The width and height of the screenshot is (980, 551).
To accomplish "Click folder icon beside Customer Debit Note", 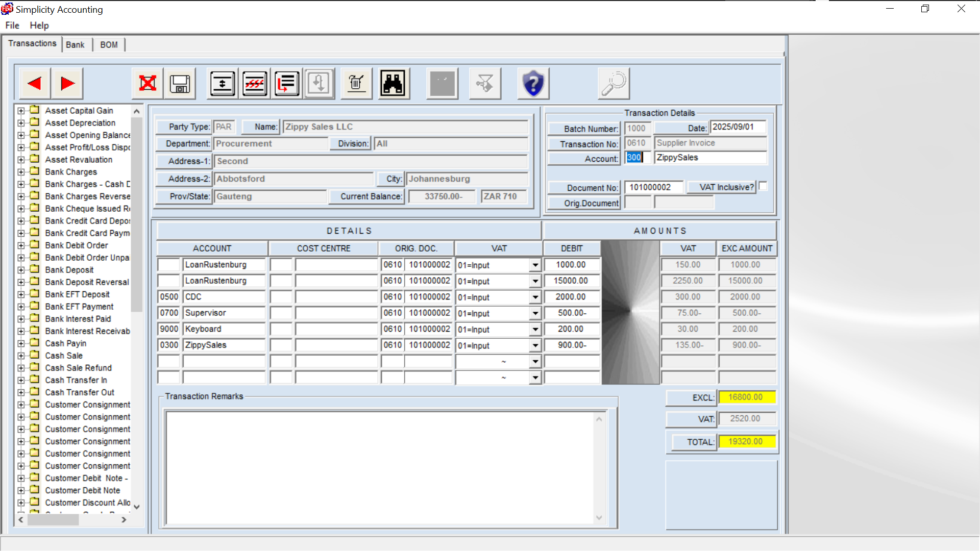I will 35,489.
